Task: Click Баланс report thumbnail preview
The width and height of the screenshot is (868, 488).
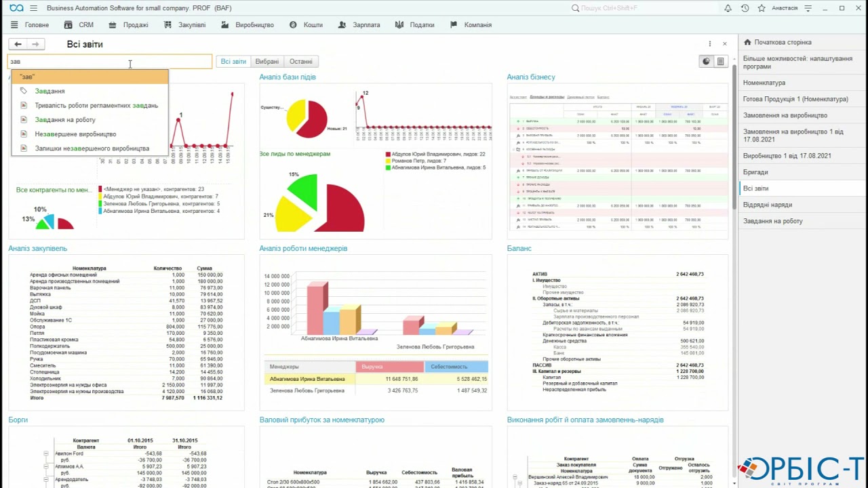Action: 618,332
